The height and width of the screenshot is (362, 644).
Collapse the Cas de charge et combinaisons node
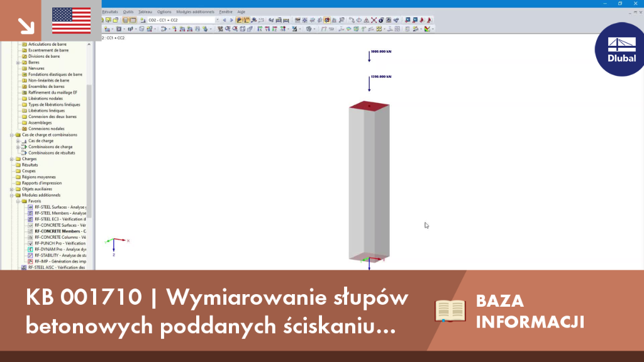(12, 134)
